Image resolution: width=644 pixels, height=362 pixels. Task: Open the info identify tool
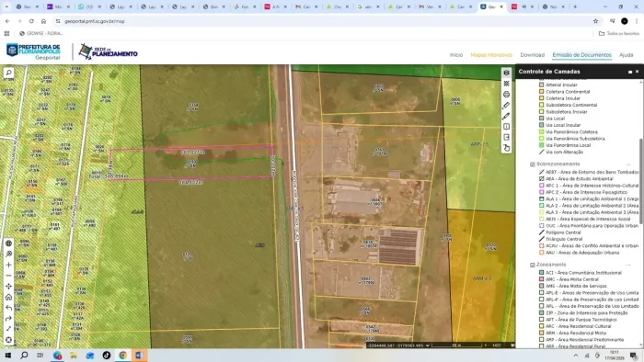click(x=506, y=127)
